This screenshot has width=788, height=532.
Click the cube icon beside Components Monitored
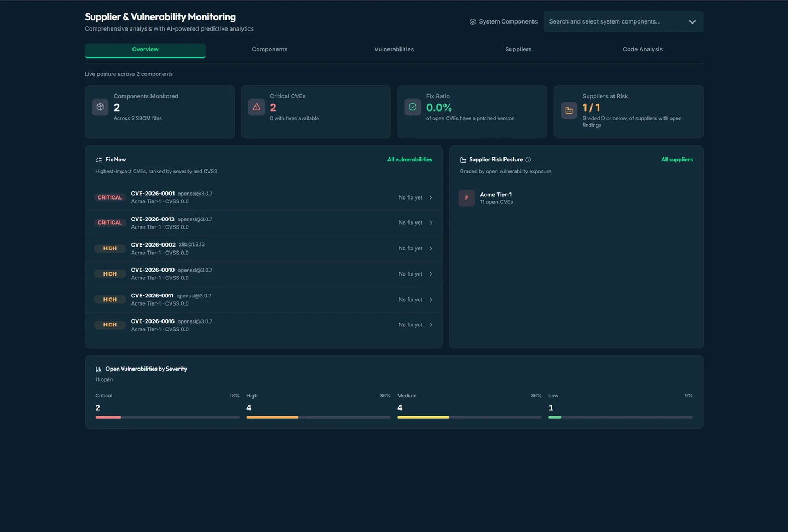coord(100,107)
